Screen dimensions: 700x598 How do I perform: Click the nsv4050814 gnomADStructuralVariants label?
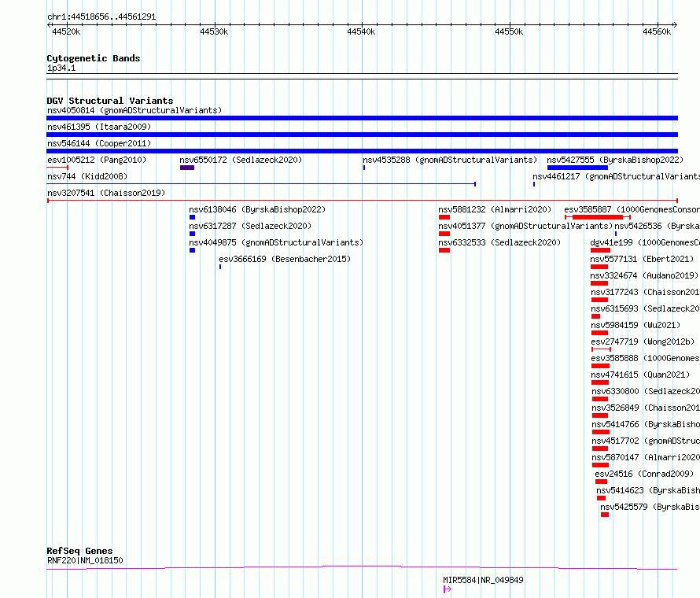[134, 110]
